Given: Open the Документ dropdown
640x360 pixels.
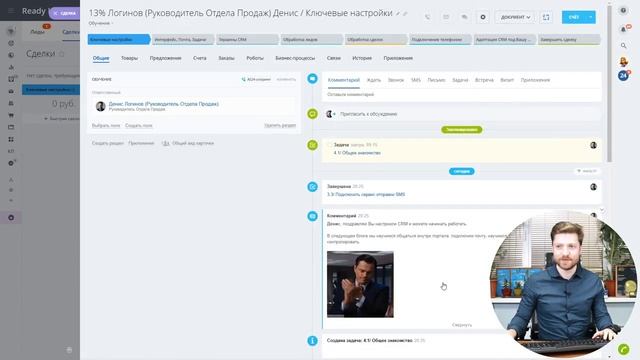Looking at the screenshot, I should tap(515, 17).
